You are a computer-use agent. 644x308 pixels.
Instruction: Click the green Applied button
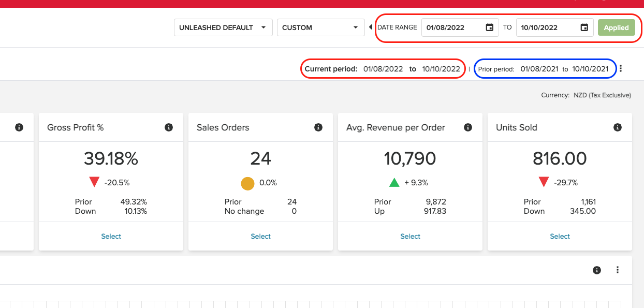click(x=616, y=27)
